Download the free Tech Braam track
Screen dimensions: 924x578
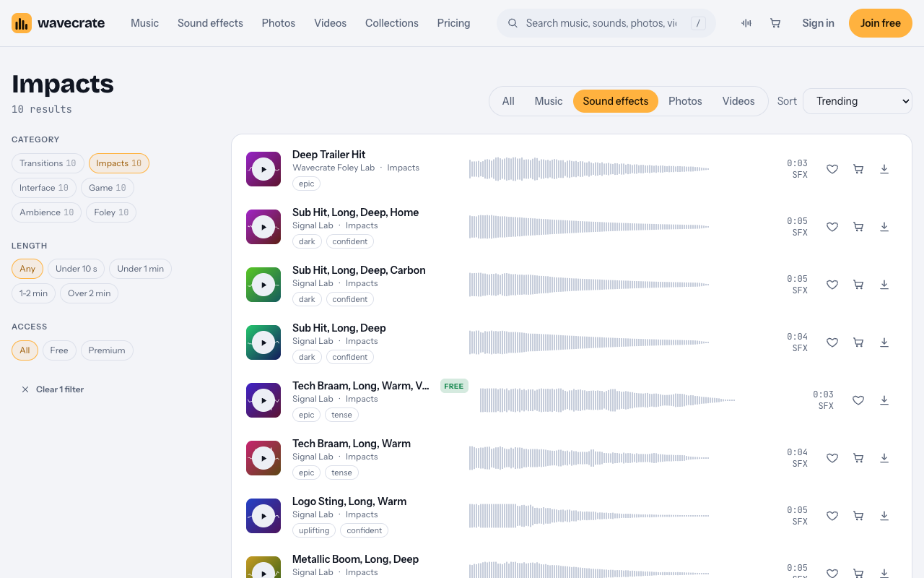884,400
